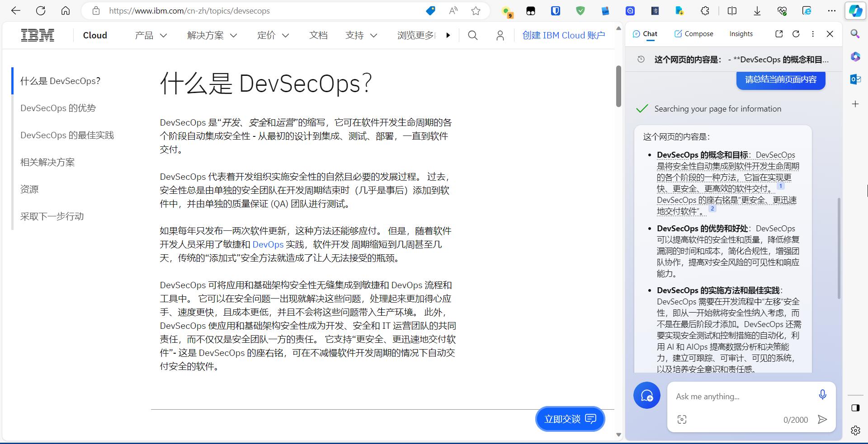Image resolution: width=868 pixels, height=444 pixels.
Task: Click the new topic chat button
Action: 646,395
